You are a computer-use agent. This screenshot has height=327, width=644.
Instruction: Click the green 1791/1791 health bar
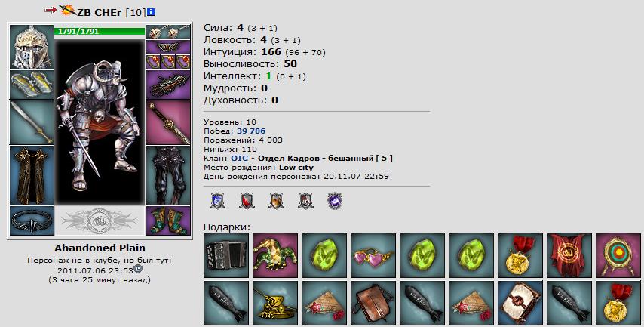click(x=100, y=31)
